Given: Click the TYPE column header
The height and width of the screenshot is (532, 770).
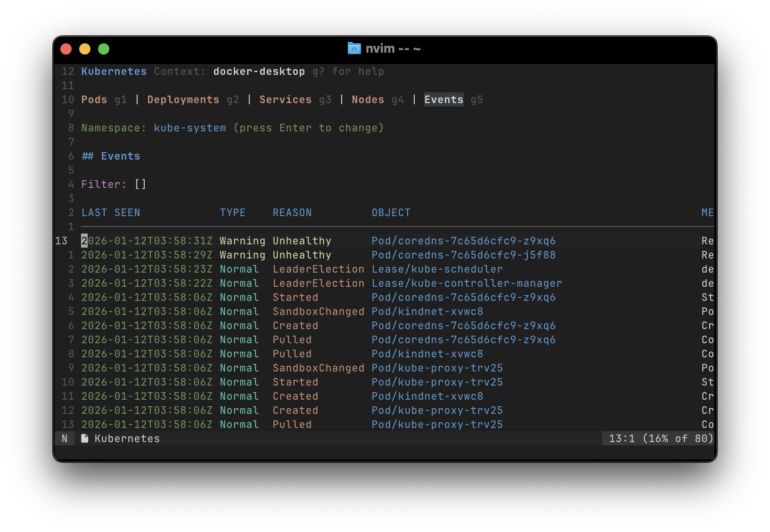Looking at the screenshot, I should 233,213.
